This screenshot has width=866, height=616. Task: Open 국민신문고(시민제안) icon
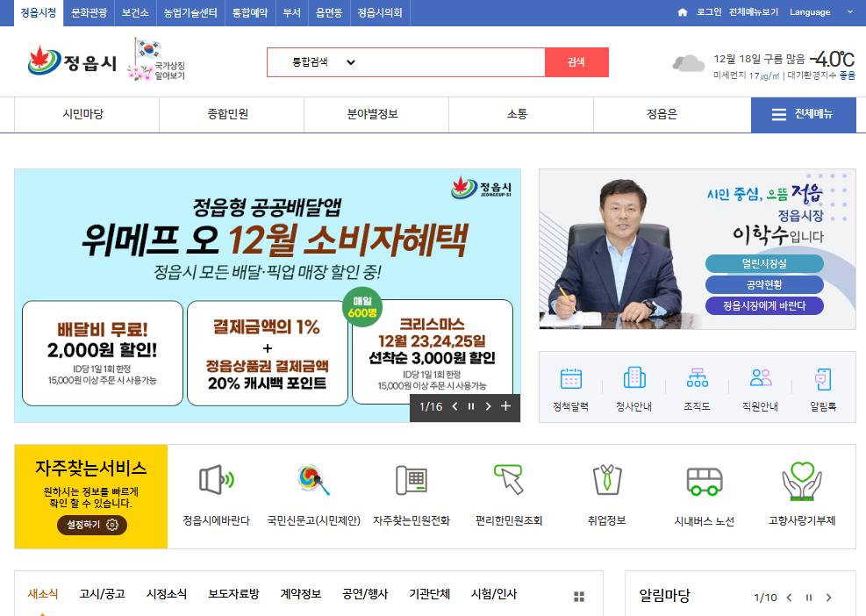[x=314, y=479]
